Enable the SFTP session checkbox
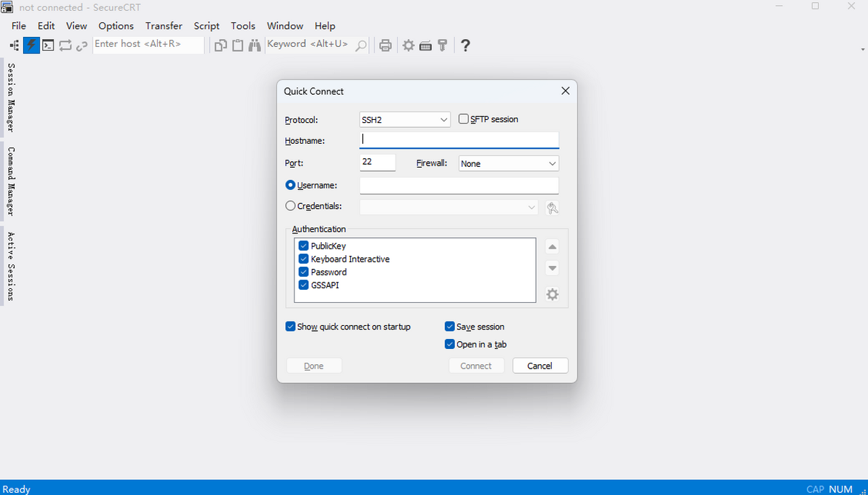This screenshot has height=495, width=868. click(464, 119)
